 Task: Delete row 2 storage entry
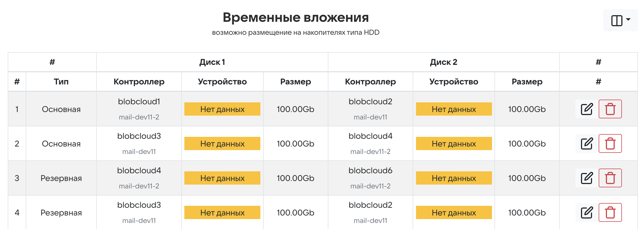pos(610,143)
